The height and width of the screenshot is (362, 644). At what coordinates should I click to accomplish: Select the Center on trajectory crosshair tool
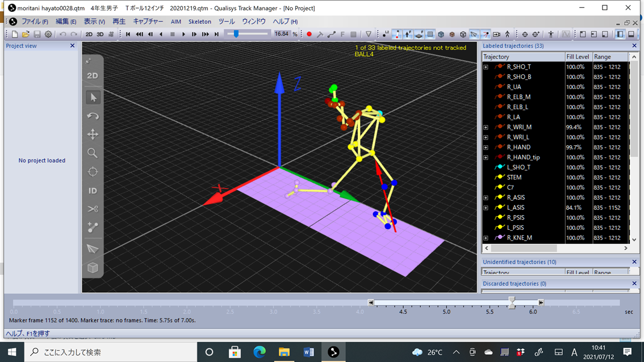[93, 172]
